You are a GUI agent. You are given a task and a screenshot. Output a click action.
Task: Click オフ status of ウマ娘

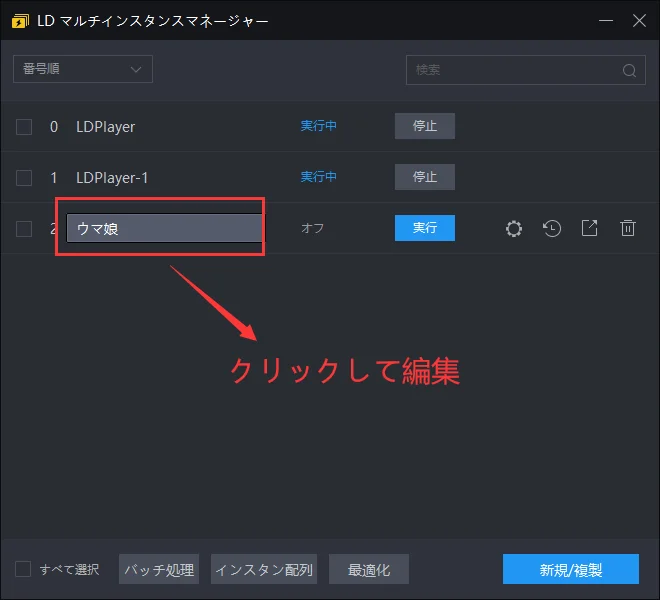[312, 228]
